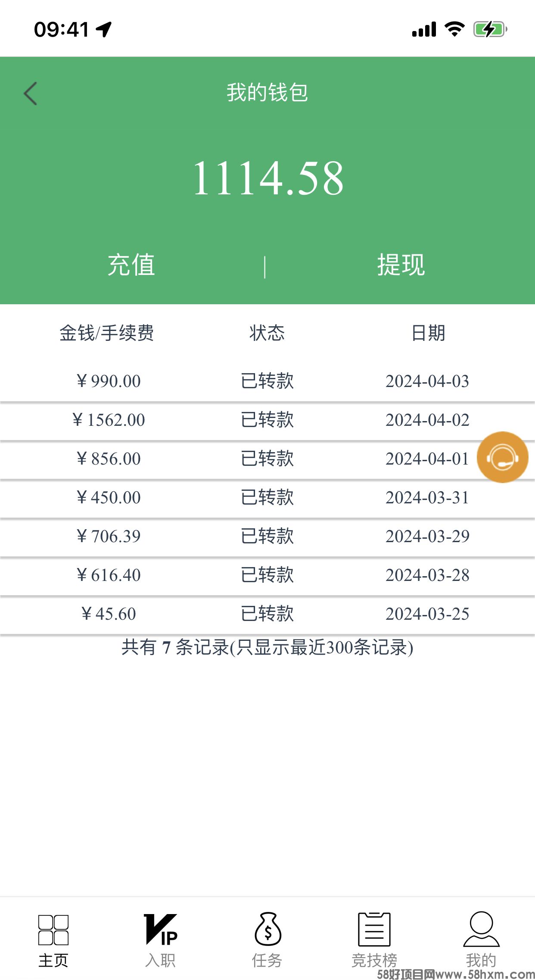Tap the Wi-Fi status icon
Screen dimensions: 535x980
coord(454,29)
